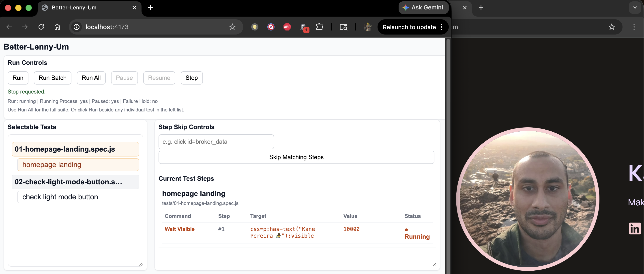Bookmark localhost page with the star icon
Viewport: 644px width, 274px height.
[232, 27]
